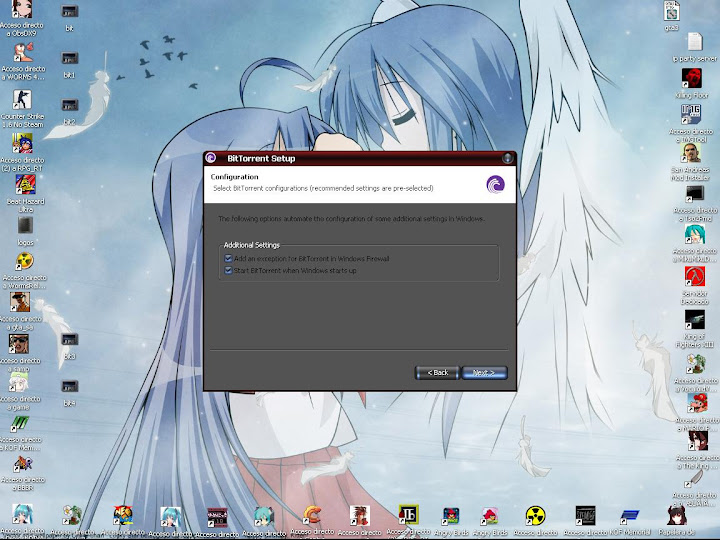Select the Servidor Dedicado Half-Life icon
The image size is (720, 540).
point(695,276)
